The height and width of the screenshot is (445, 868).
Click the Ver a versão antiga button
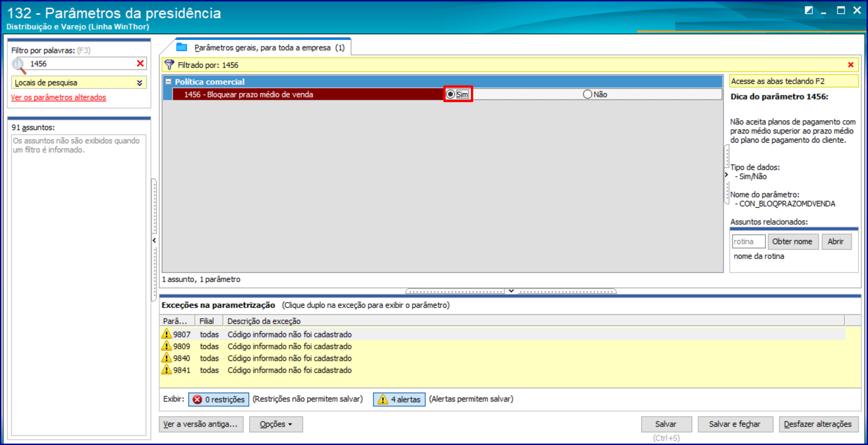(x=201, y=424)
